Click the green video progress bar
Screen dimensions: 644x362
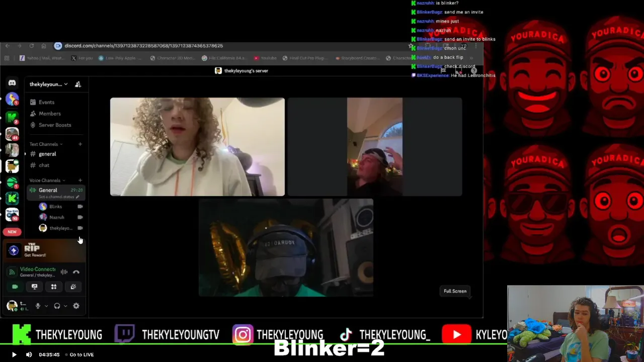(x=254, y=344)
